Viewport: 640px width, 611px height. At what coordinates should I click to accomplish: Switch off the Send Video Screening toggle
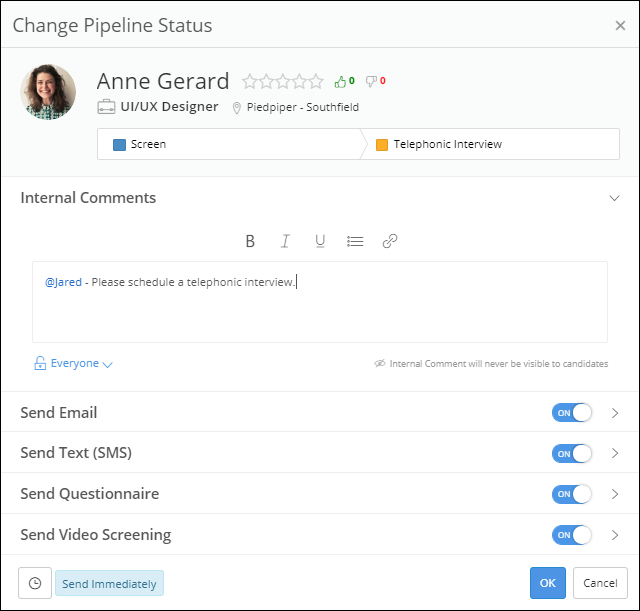(571, 535)
